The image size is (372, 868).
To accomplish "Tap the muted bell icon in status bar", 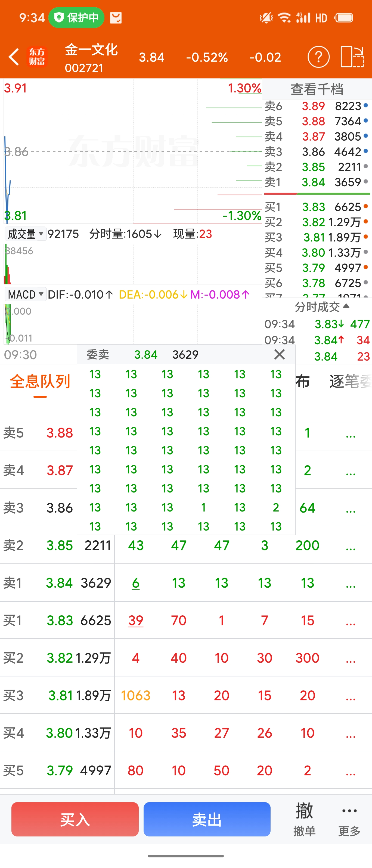I will pos(266,17).
